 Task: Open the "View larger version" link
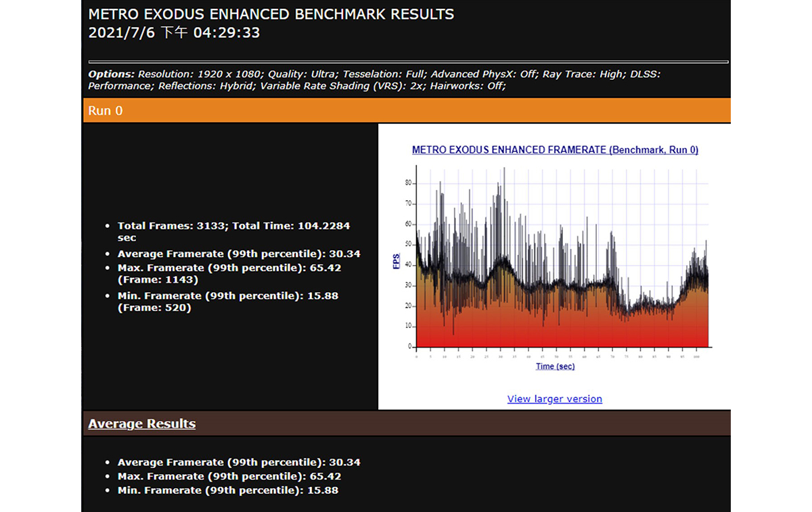(x=555, y=399)
